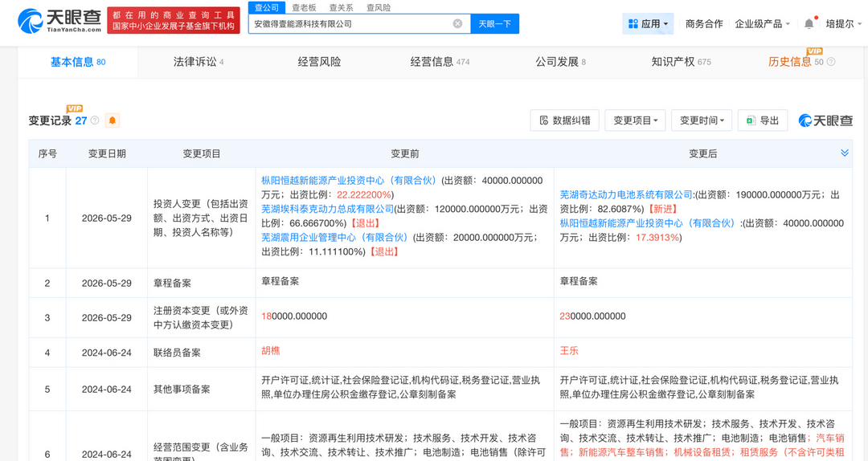Open 枞阳恒越新能源产业投资中心 link in 变更后 column

648,223
